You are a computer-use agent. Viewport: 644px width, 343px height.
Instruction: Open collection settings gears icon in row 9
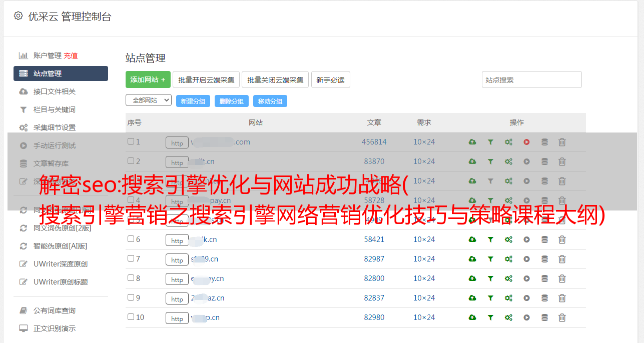pyautogui.click(x=508, y=298)
